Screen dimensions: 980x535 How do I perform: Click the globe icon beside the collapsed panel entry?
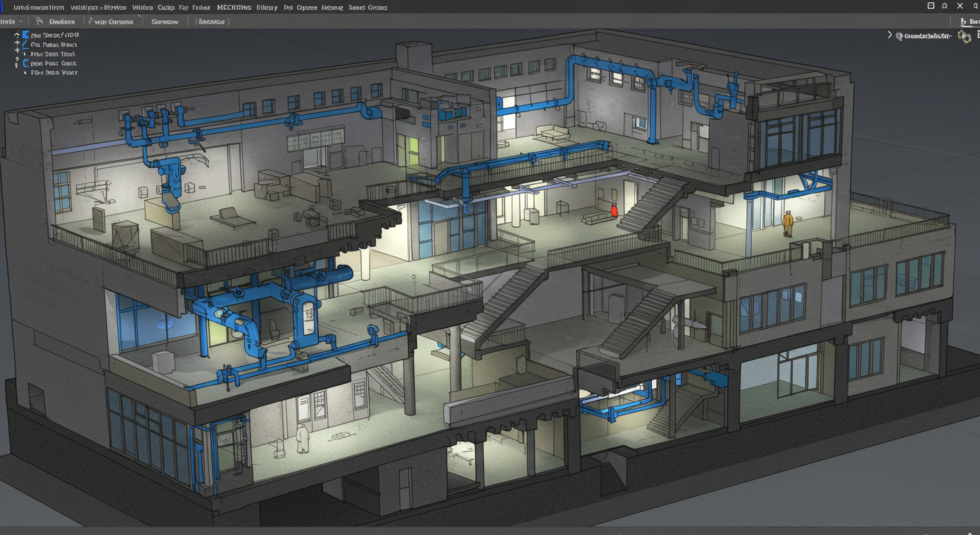coord(900,35)
